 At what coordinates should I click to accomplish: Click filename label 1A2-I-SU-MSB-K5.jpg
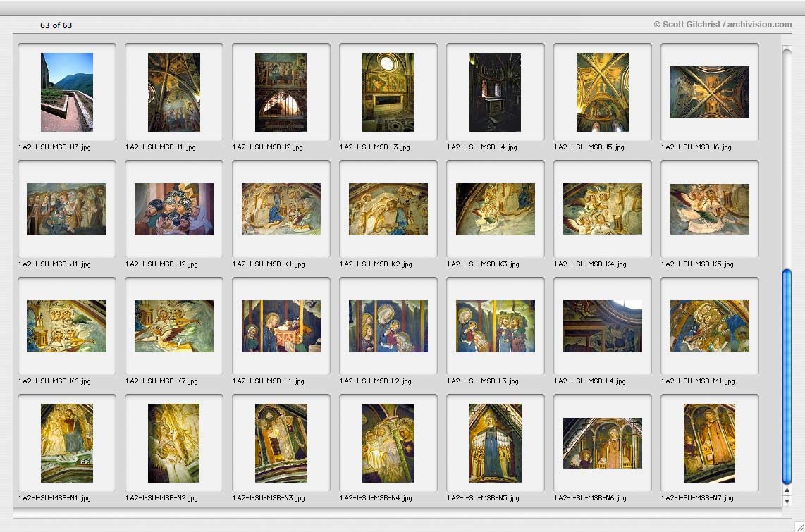click(x=697, y=264)
